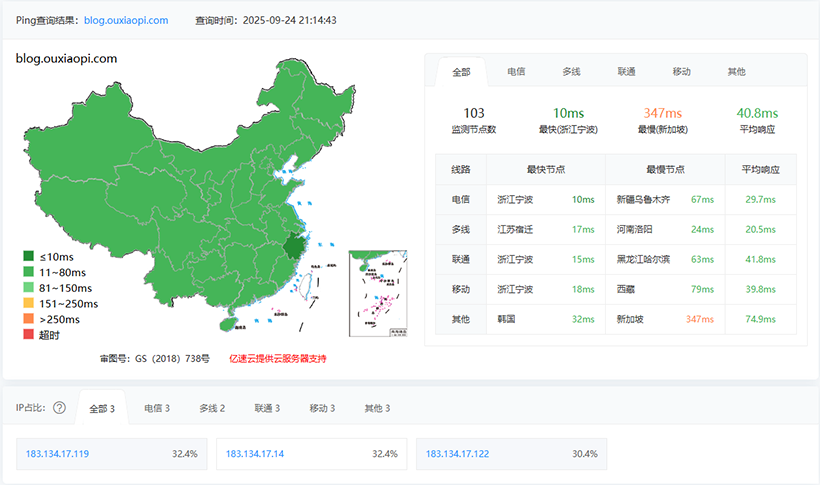The width and height of the screenshot is (820, 485).
Task: Select the 其他 3 IP share tab
Action: [377, 408]
